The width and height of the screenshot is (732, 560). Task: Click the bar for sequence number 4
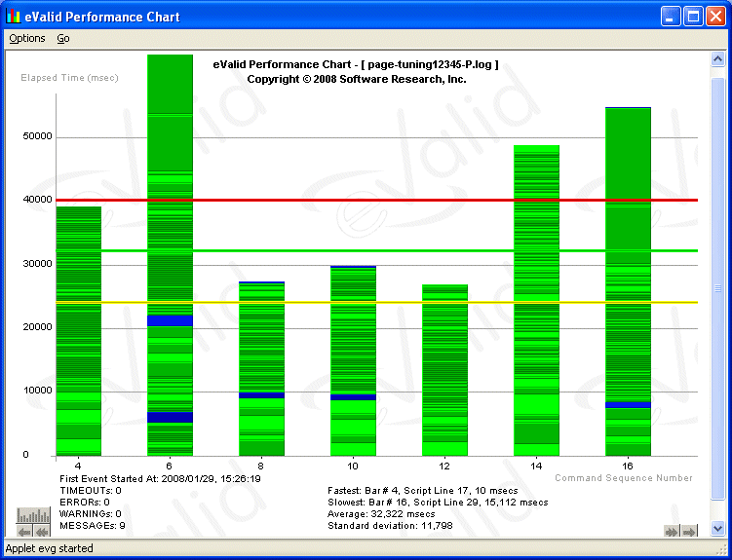[78, 331]
